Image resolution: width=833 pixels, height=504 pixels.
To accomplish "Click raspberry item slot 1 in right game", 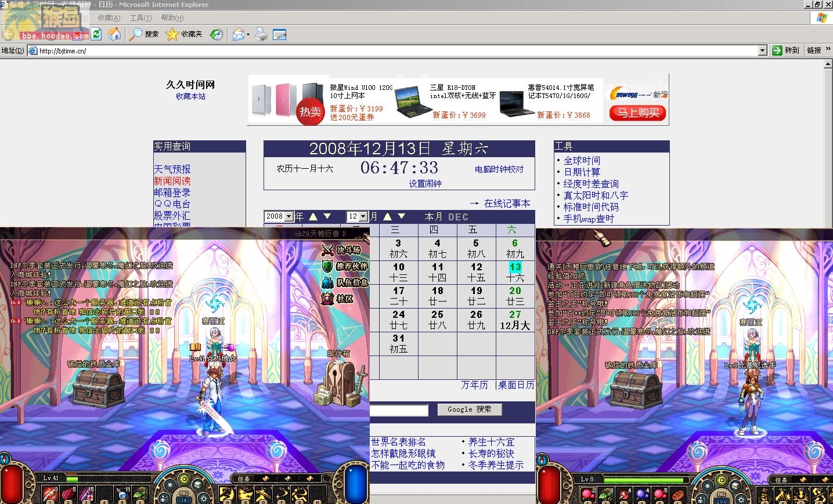I will [x=586, y=495].
